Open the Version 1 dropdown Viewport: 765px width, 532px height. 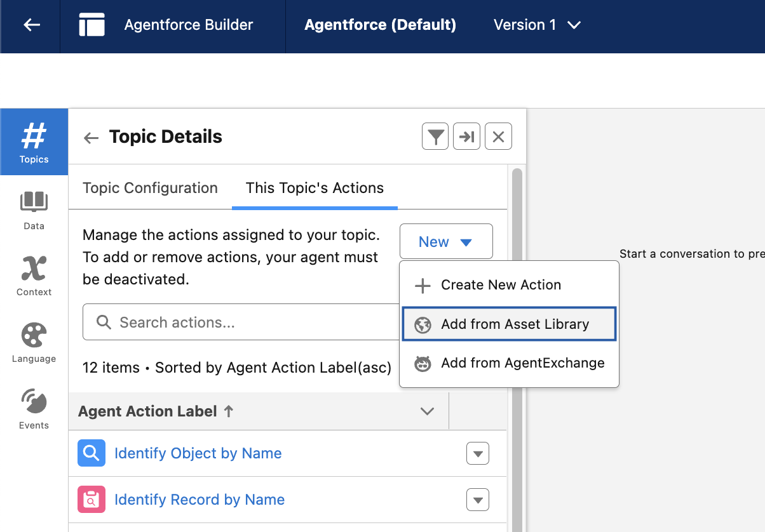[537, 25]
